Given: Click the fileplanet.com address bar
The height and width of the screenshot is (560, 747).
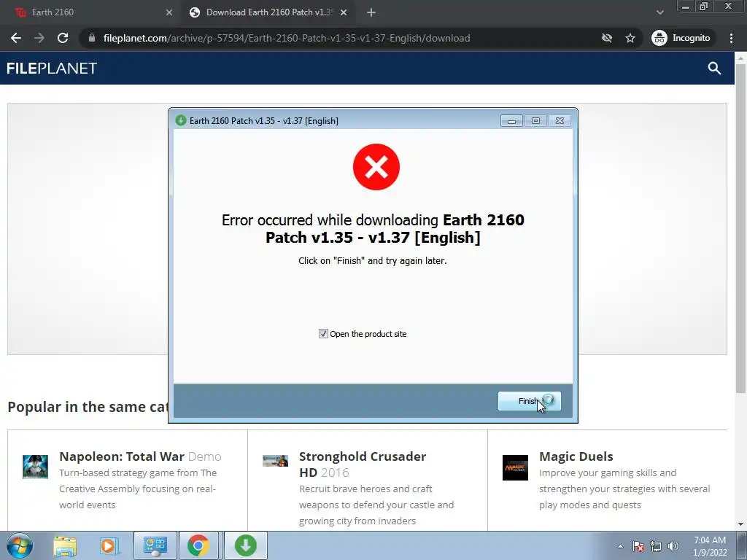Looking at the screenshot, I should pos(286,38).
